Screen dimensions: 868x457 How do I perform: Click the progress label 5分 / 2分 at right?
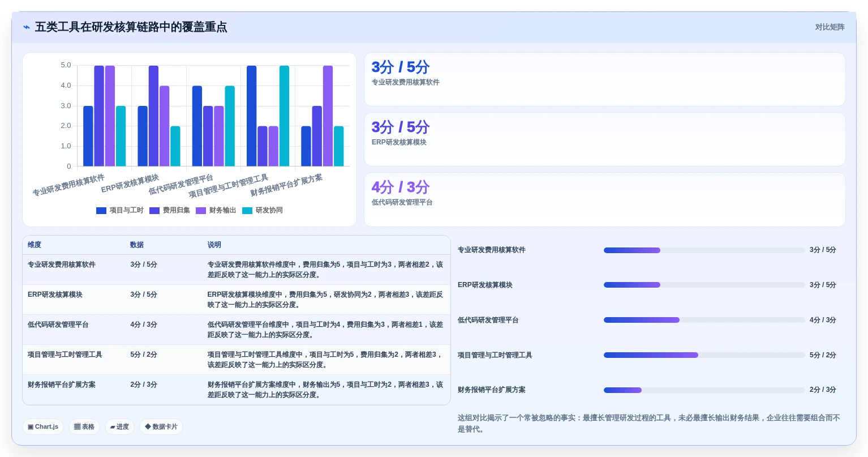pyautogui.click(x=823, y=355)
